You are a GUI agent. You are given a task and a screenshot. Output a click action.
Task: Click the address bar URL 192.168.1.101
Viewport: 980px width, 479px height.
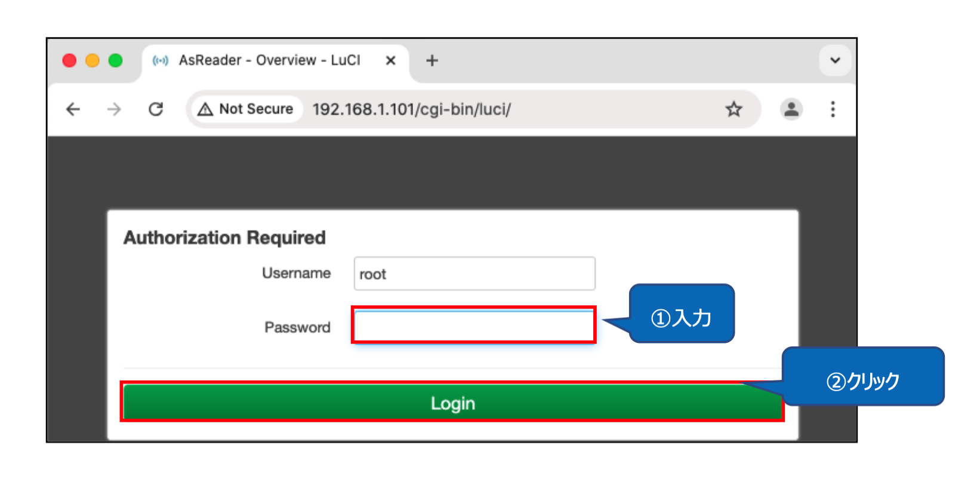[x=411, y=109]
